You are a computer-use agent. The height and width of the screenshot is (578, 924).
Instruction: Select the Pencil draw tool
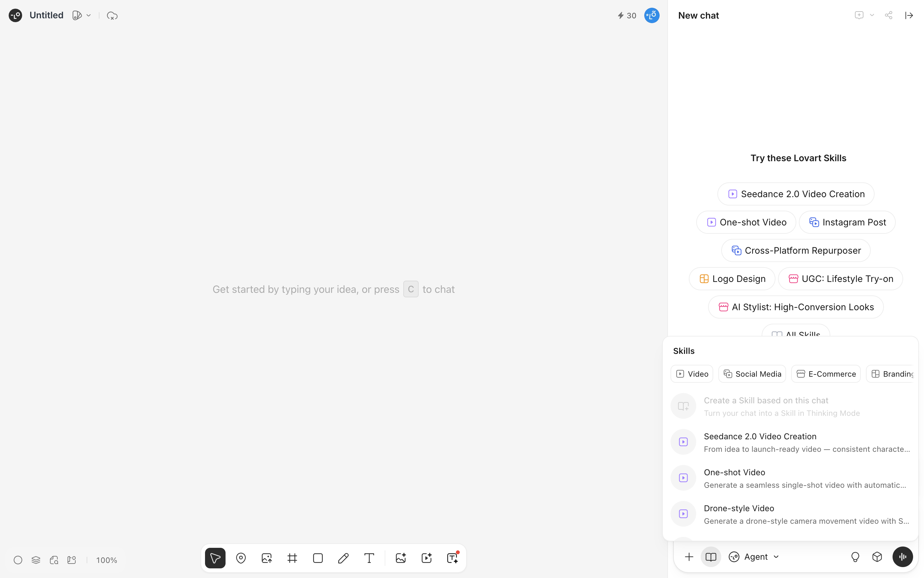[x=343, y=558]
